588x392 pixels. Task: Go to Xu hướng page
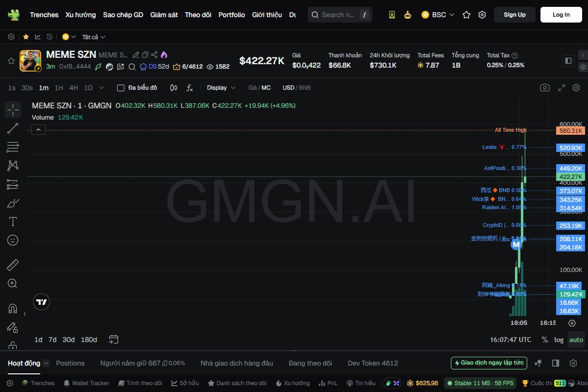81,15
